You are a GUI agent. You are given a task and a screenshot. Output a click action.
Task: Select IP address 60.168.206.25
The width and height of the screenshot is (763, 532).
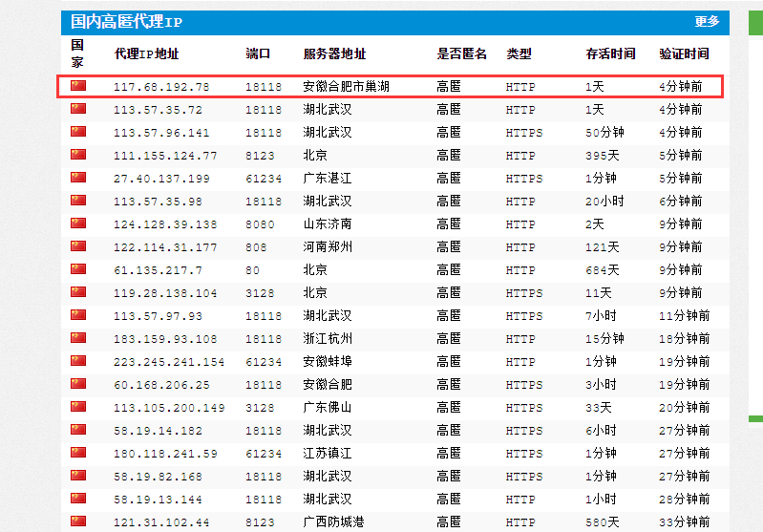[x=161, y=385]
